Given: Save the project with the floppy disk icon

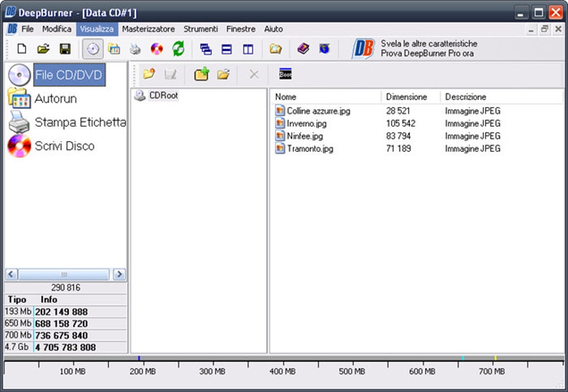Looking at the screenshot, I should click(x=65, y=49).
